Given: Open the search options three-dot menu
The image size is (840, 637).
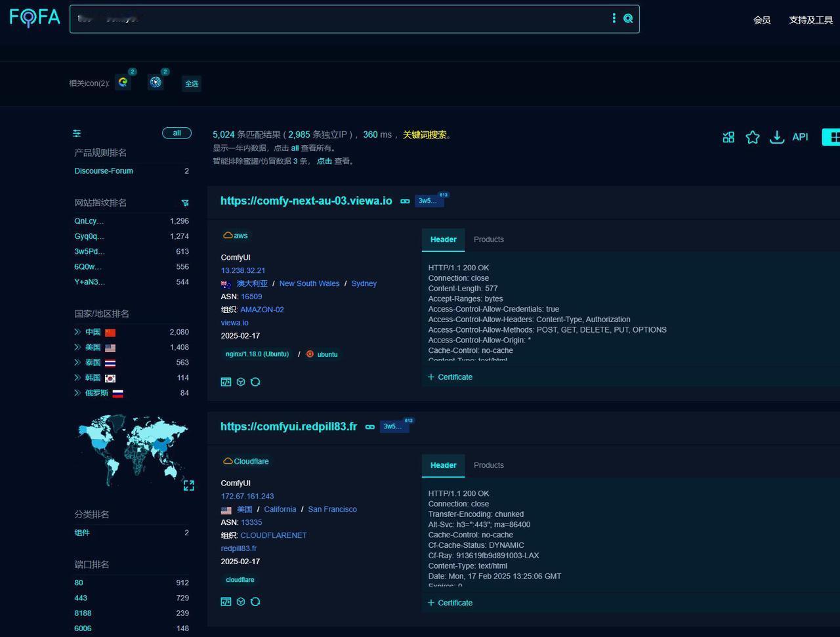Looking at the screenshot, I should coord(614,18).
